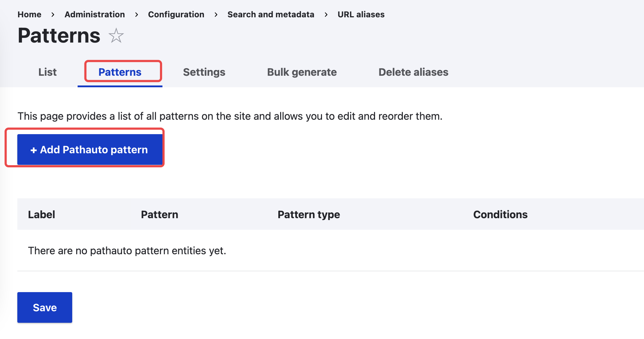Open the Administration breadcrumb link
Viewport: 644px width, 339px height.
click(x=95, y=14)
